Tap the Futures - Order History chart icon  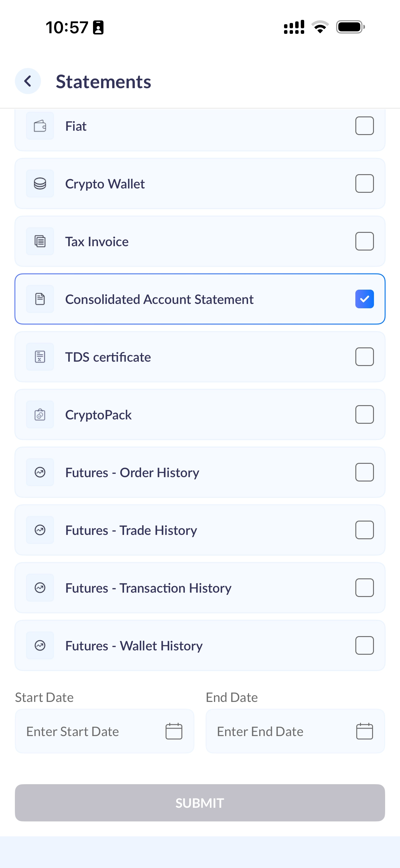coord(40,472)
